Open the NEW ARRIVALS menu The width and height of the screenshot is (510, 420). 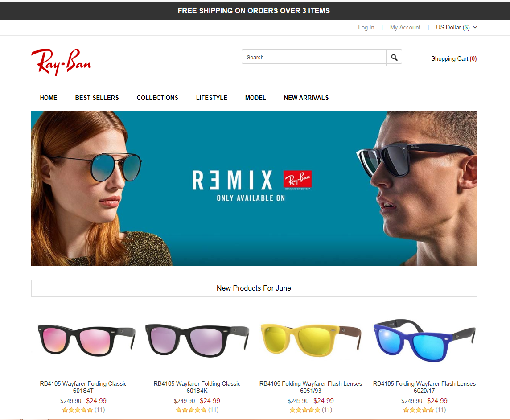[x=306, y=98]
